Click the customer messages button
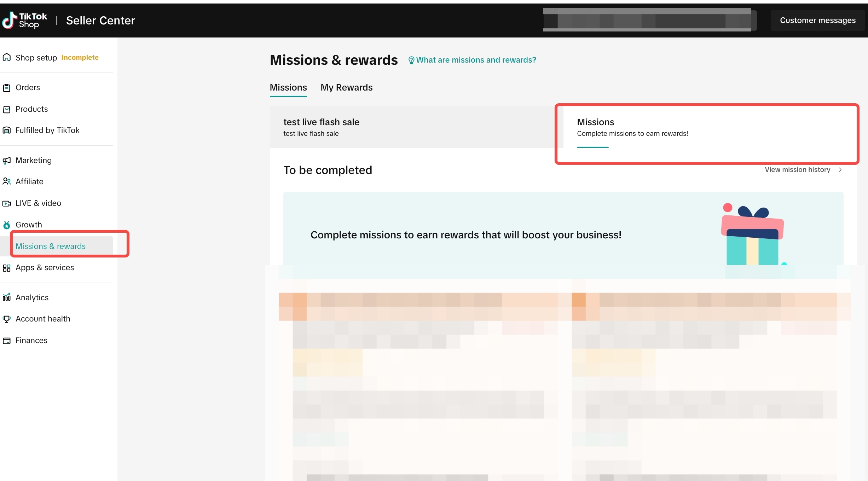This screenshot has height=481, width=868. (818, 19)
